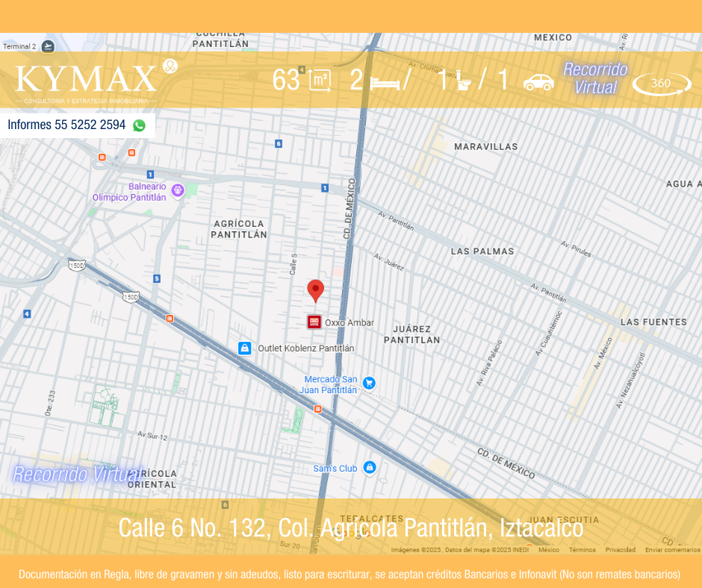
Task: Select the Mercado San Juan Pantitlán cart icon
Action: [369, 383]
